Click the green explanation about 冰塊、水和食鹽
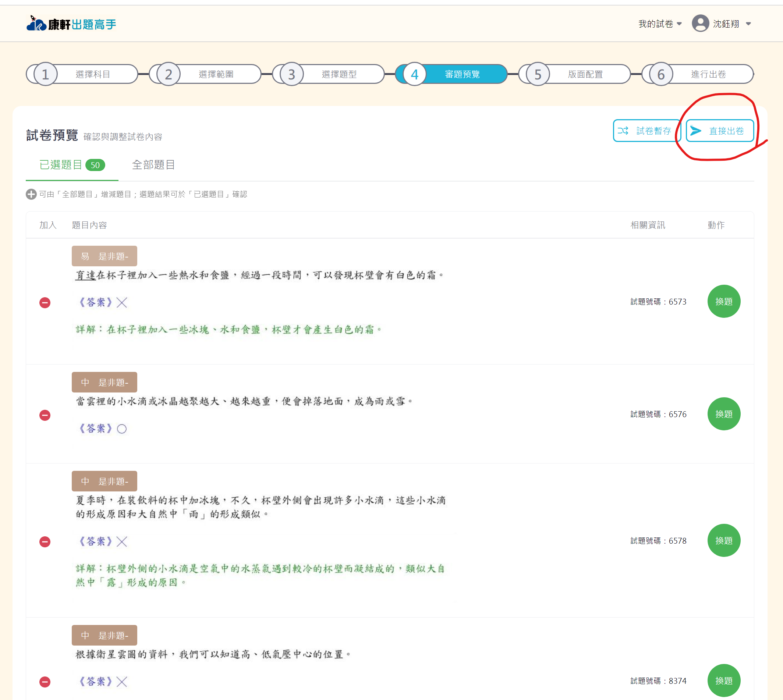The image size is (783, 700). click(x=228, y=330)
